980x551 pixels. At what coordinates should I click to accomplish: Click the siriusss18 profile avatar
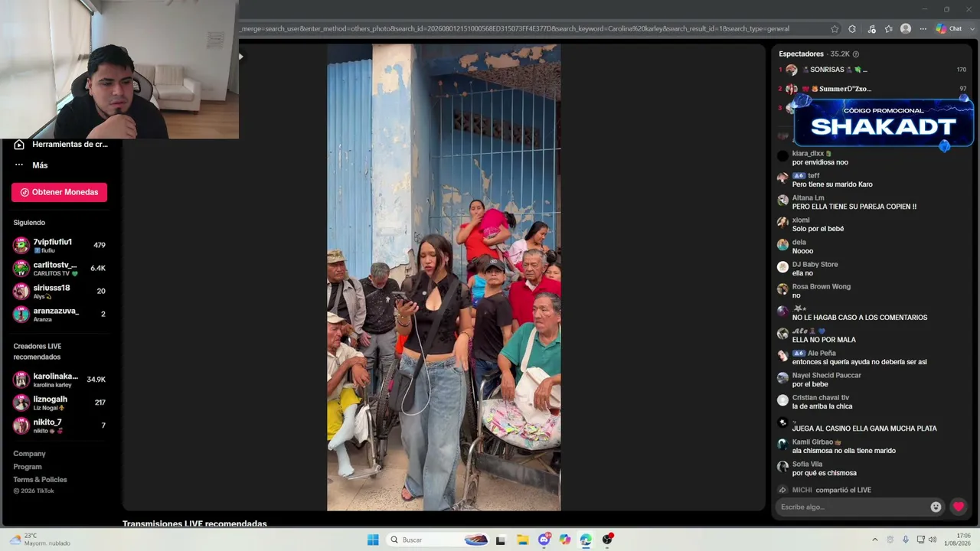pyautogui.click(x=21, y=292)
